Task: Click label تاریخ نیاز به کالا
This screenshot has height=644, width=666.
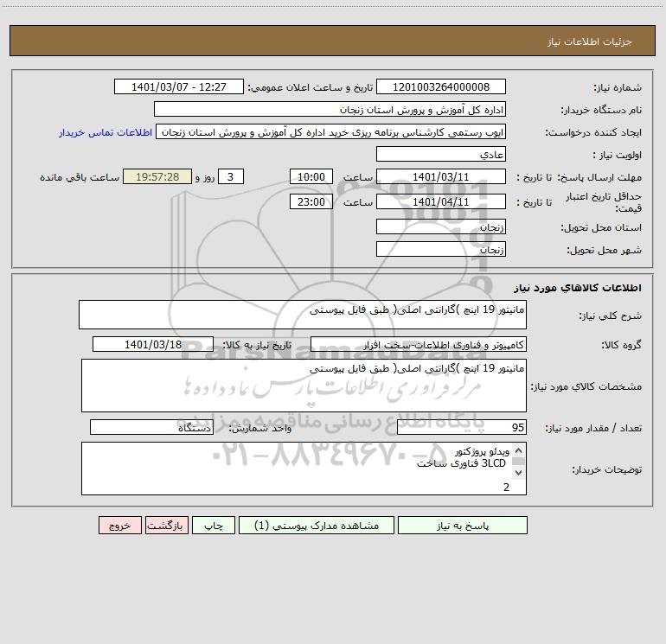Action: [x=257, y=345]
